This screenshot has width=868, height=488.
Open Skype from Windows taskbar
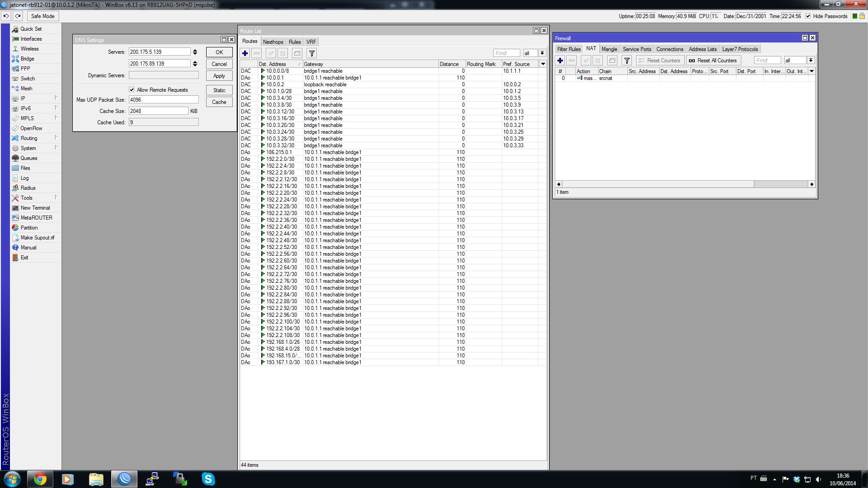point(208,479)
